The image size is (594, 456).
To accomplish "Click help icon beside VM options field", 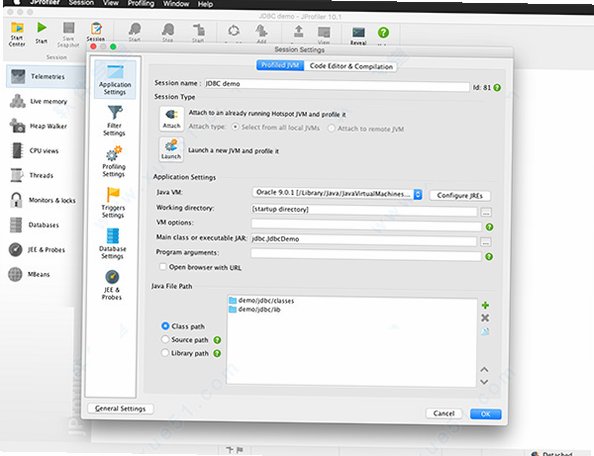I will click(x=489, y=227).
